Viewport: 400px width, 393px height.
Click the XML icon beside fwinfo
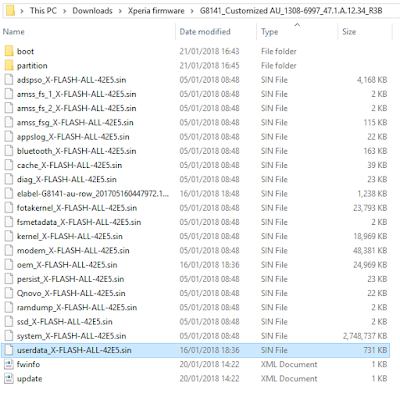(9, 364)
